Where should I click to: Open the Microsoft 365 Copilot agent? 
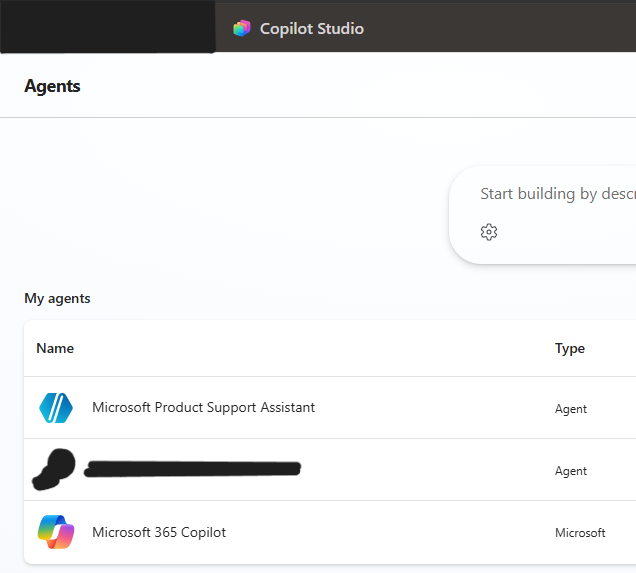(x=159, y=532)
